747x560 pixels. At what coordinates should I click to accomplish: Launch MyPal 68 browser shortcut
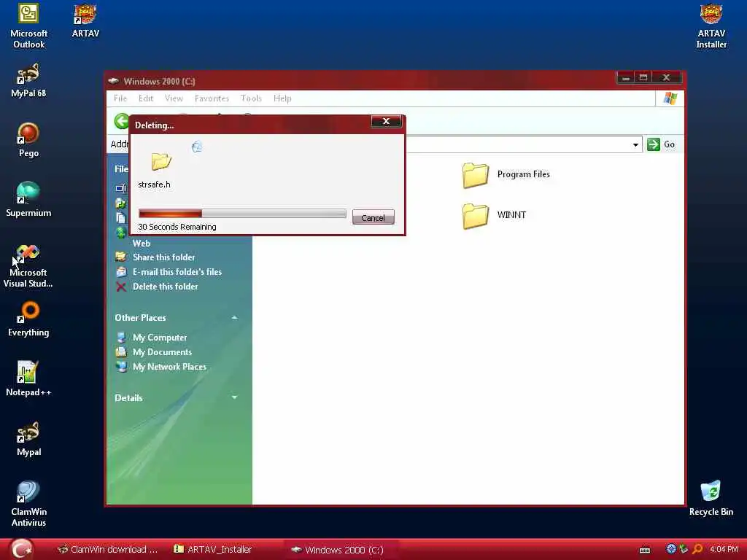[28, 80]
